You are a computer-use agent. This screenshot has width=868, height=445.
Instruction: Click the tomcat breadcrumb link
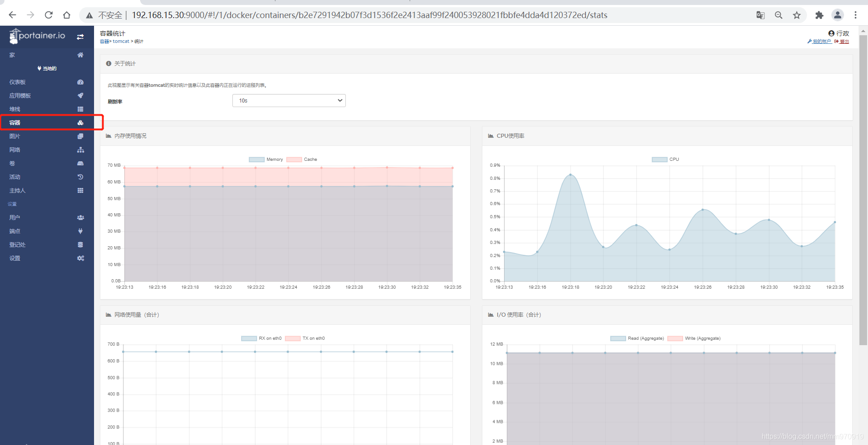pyautogui.click(x=121, y=42)
